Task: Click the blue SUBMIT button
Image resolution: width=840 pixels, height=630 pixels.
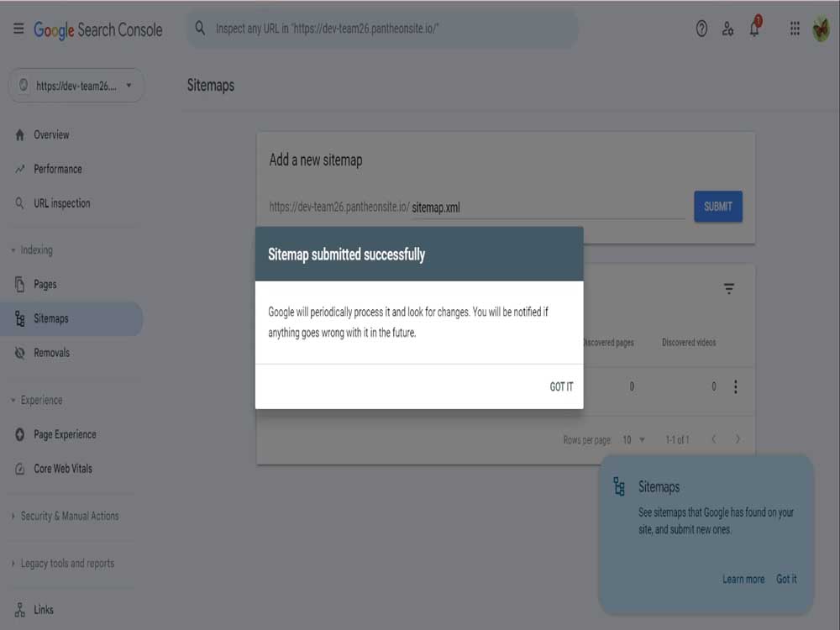Action: point(718,207)
